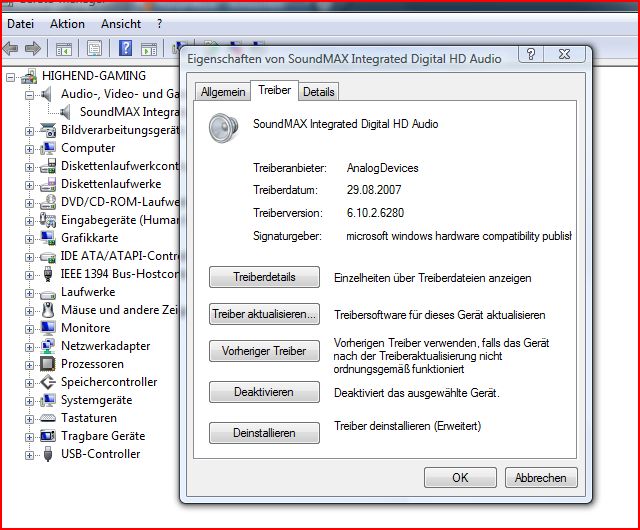Click the Mäuse mouse icon
The height and width of the screenshot is (530, 640).
48,310
